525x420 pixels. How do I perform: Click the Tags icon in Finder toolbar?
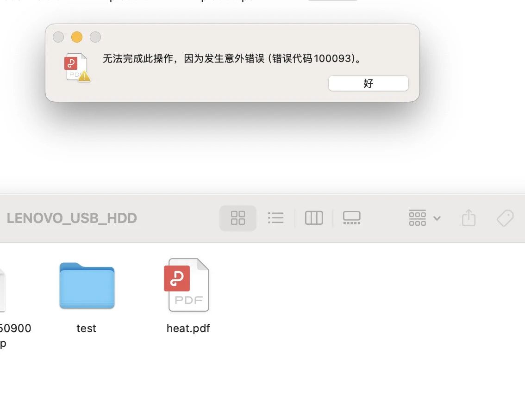[505, 218]
